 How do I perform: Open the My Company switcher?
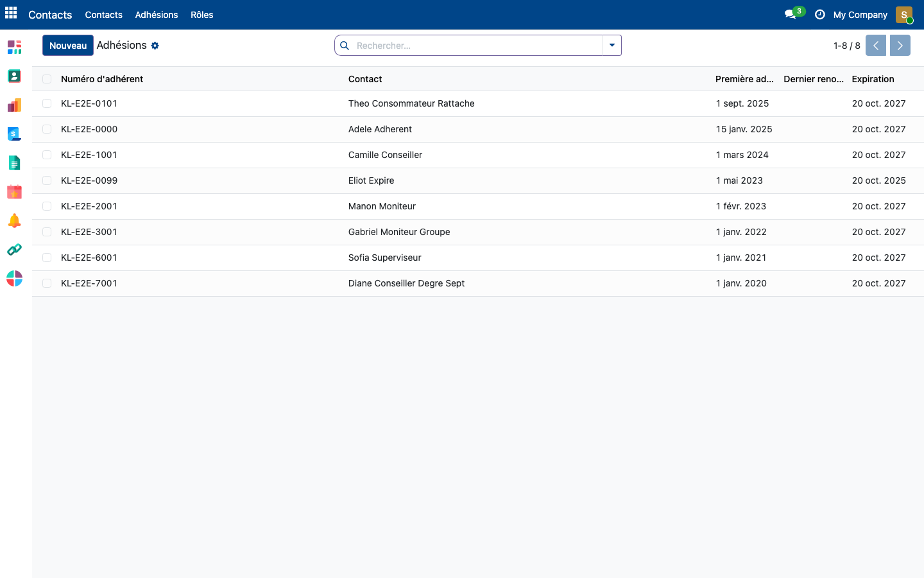[x=860, y=15]
